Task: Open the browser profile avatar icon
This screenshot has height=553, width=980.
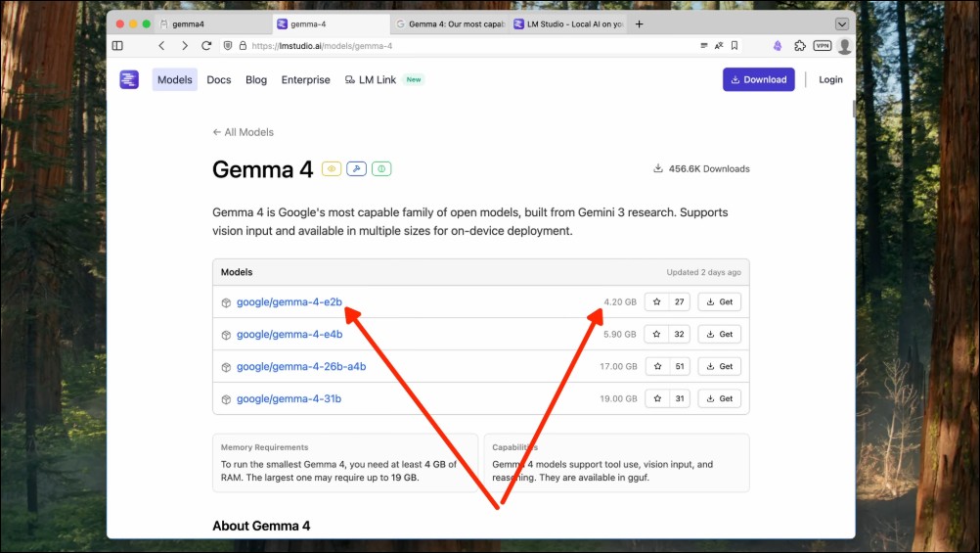Action: coord(844,46)
